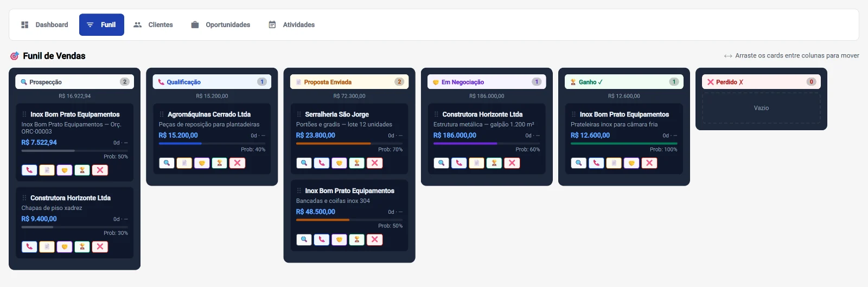Click the value R$ 15.200,00 on Agromáquinas card
Screen dimensions: 868x287
pyautogui.click(x=178, y=135)
